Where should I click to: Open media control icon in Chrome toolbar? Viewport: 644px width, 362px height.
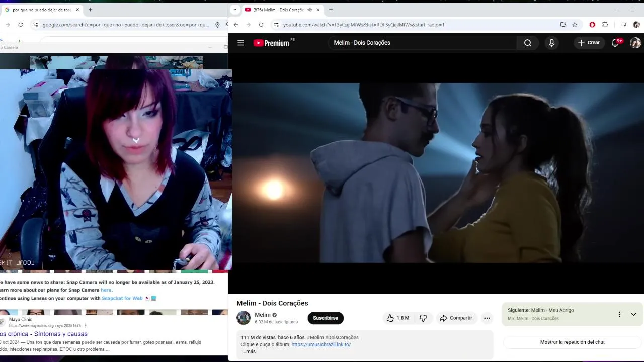click(x=623, y=25)
